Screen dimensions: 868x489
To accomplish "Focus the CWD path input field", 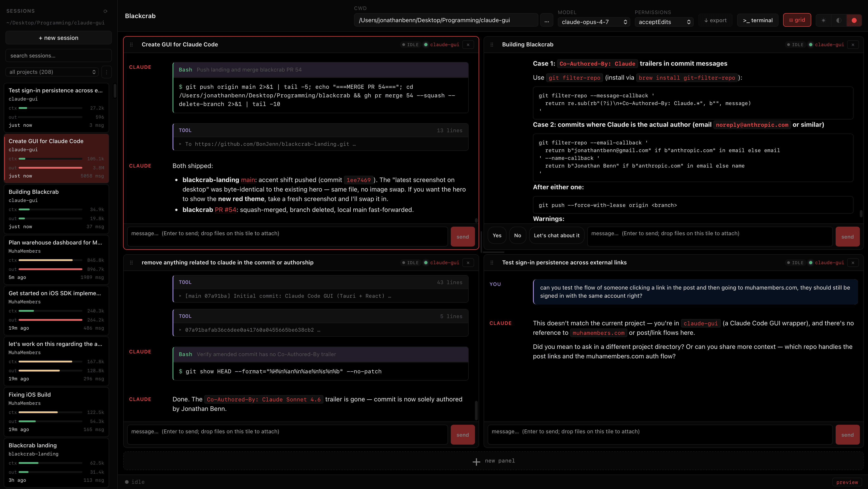I will pos(446,20).
